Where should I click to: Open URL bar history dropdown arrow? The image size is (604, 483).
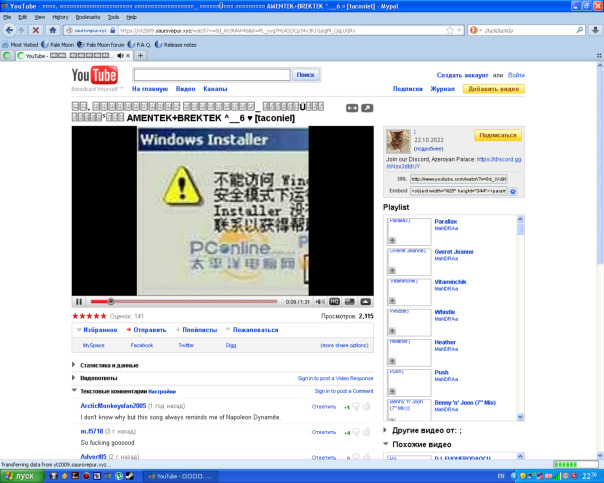(x=460, y=30)
